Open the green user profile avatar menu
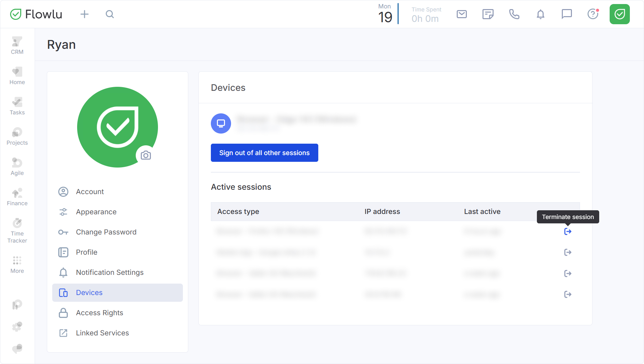Image resolution: width=644 pixels, height=364 pixels. click(x=619, y=14)
